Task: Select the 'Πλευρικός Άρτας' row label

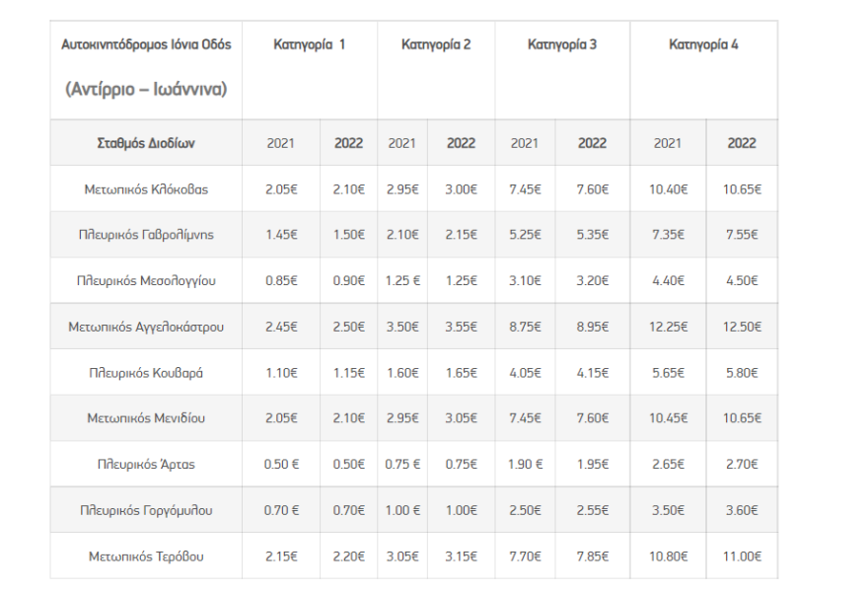Action: coord(146,465)
